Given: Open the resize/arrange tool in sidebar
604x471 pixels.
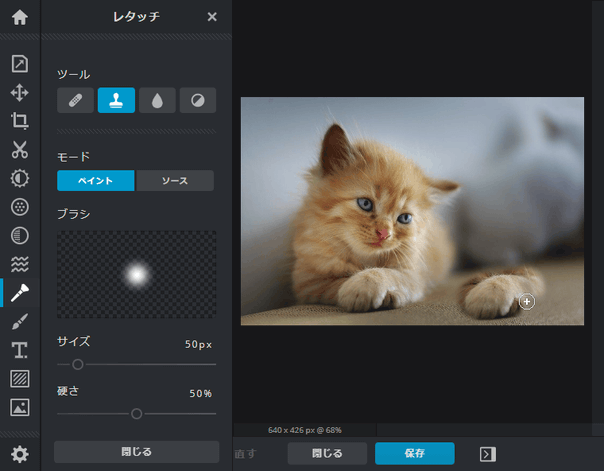Looking at the screenshot, I should coord(20,64).
